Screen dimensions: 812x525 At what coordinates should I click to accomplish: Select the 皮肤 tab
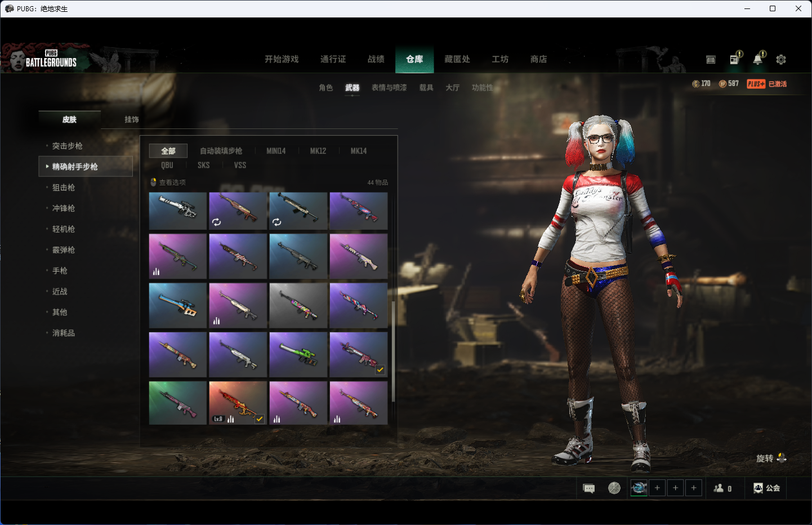click(x=70, y=119)
